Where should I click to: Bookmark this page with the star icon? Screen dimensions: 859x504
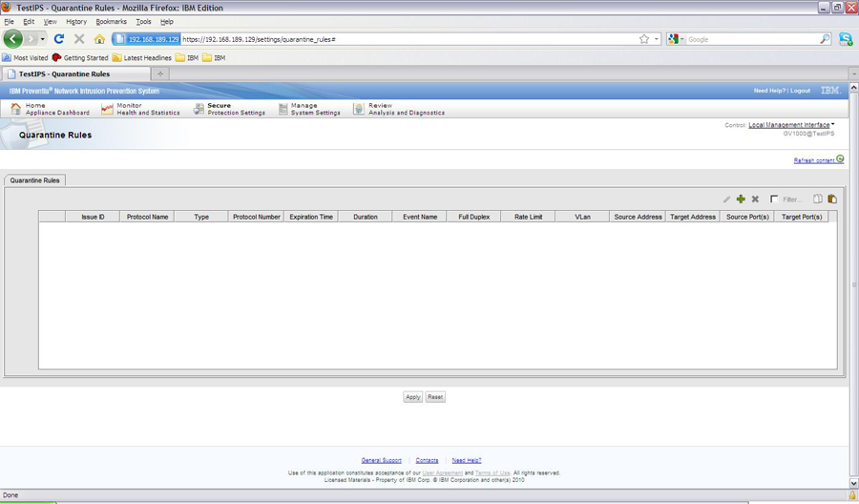click(x=644, y=39)
